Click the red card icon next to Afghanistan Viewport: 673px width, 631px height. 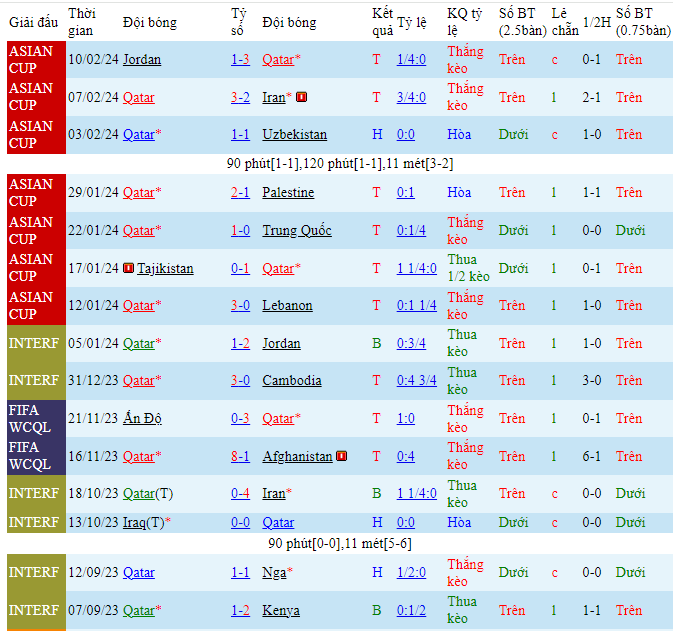[x=342, y=456]
